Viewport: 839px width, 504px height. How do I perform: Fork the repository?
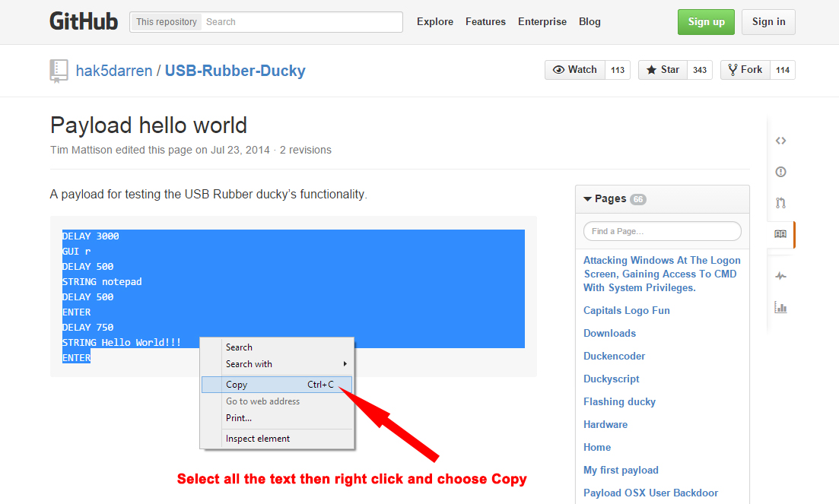tap(745, 70)
